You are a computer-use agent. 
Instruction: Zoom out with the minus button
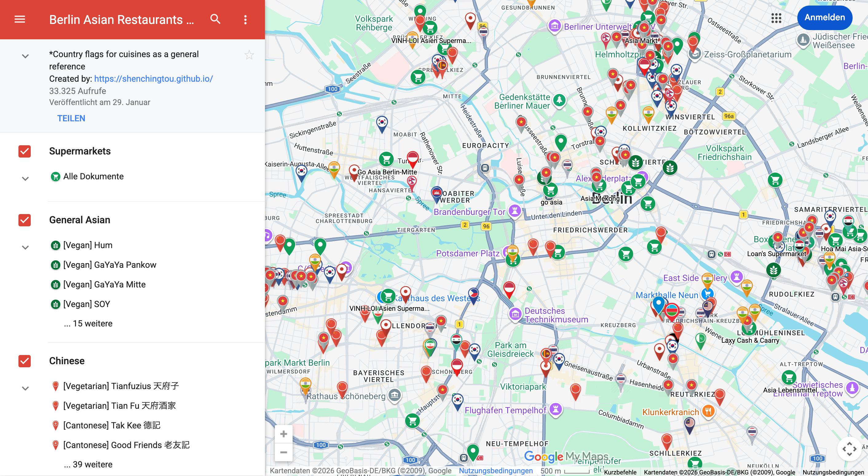(283, 452)
